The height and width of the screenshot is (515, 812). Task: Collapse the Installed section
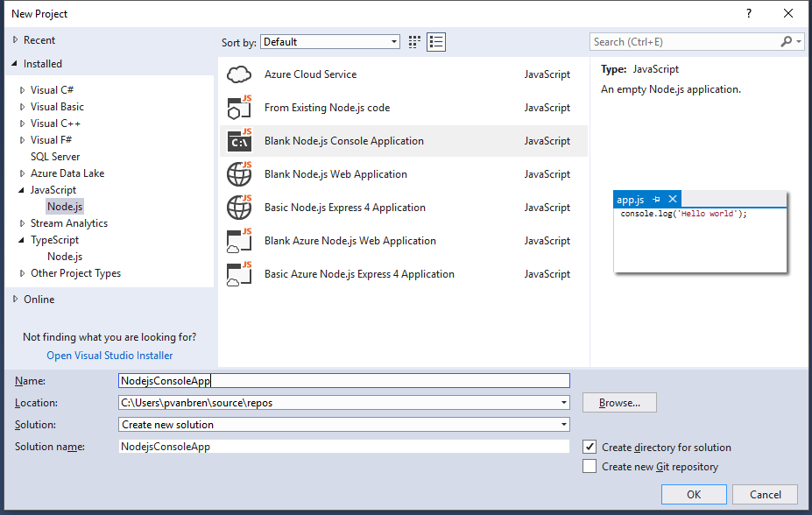[x=15, y=63]
